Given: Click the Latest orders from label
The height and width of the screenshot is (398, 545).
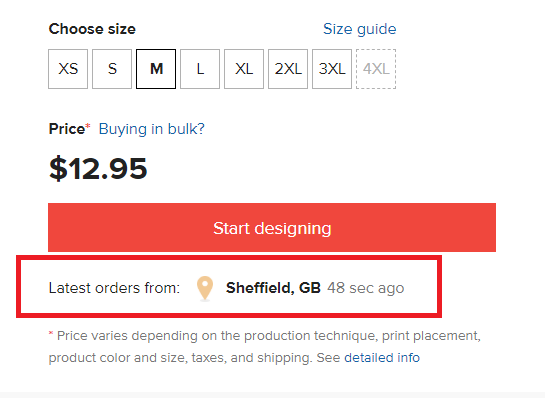Looking at the screenshot, I should pyautogui.click(x=114, y=288).
